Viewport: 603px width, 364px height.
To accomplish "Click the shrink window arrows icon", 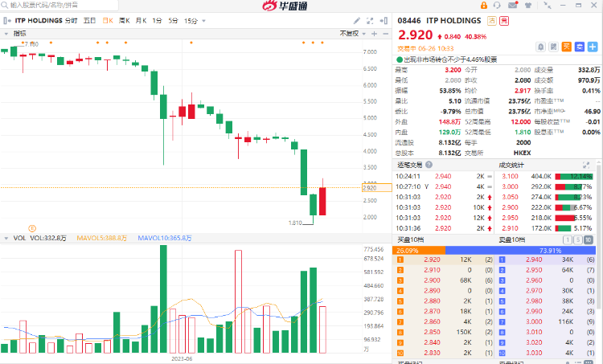I will click(547, 6).
